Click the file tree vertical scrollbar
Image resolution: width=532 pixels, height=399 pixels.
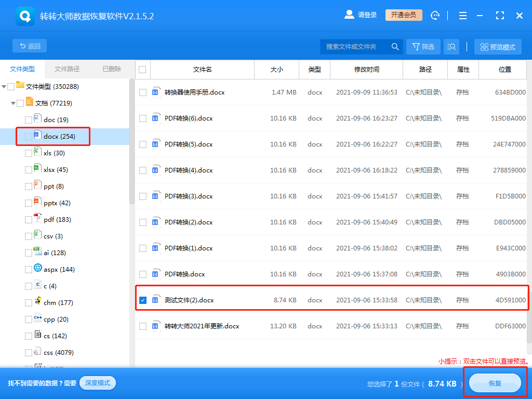point(132,141)
